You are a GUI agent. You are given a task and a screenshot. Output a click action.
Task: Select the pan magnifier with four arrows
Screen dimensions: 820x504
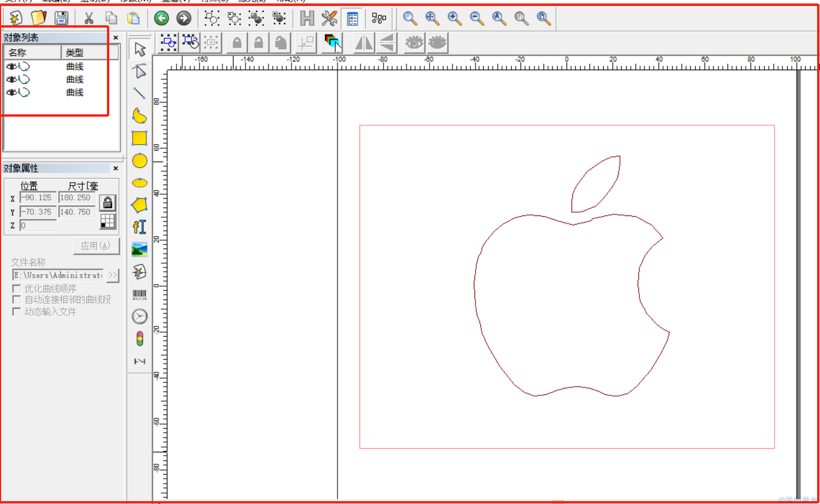pos(432,18)
